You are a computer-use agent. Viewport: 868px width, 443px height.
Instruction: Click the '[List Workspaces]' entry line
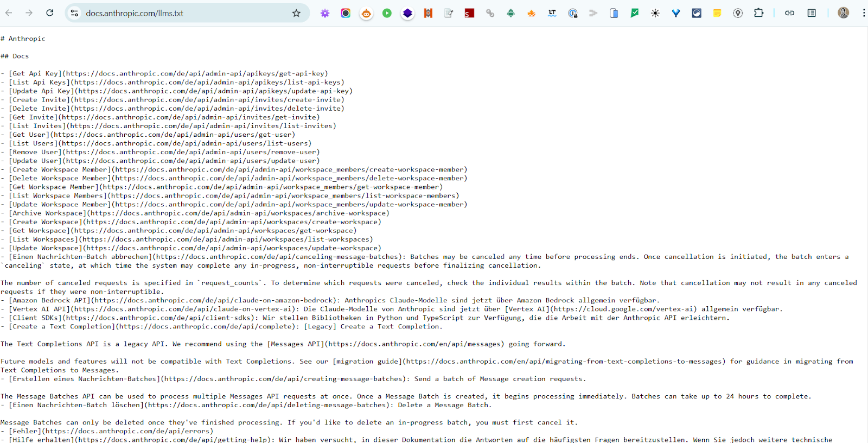tap(187, 239)
